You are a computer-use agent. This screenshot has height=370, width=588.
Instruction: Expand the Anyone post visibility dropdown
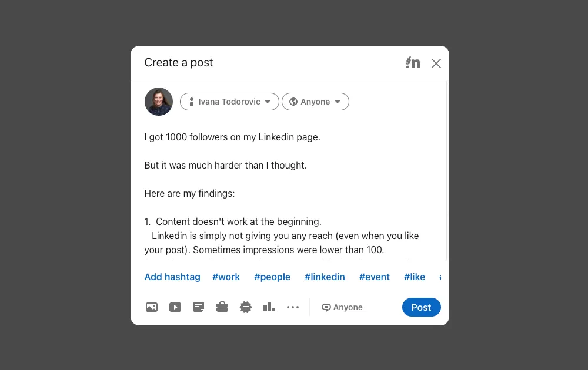tap(315, 101)
